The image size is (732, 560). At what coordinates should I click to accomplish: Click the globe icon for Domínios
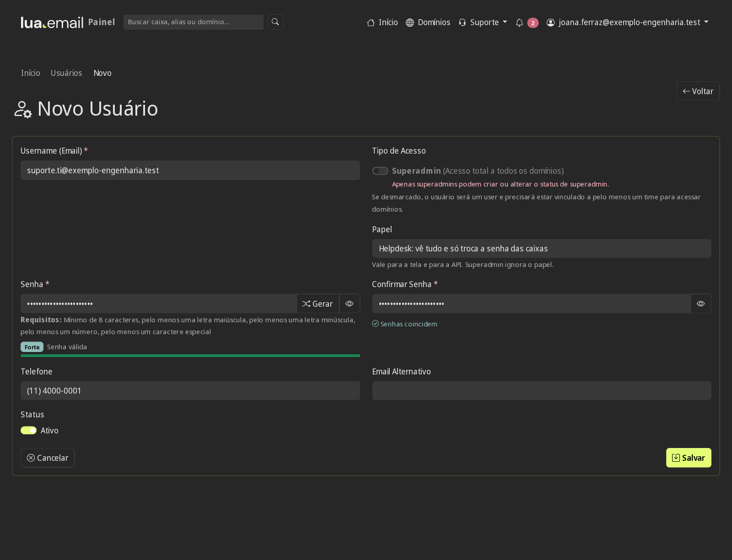[x=410, y=22]
